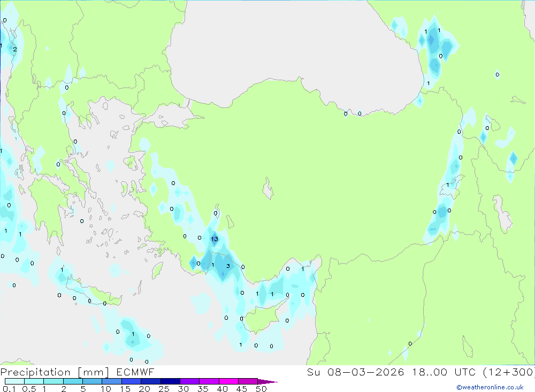Click the 'Su 08-03-2026' date text
Image resolution: width=535 pixels, height=392 pixels.
point(355,372)
